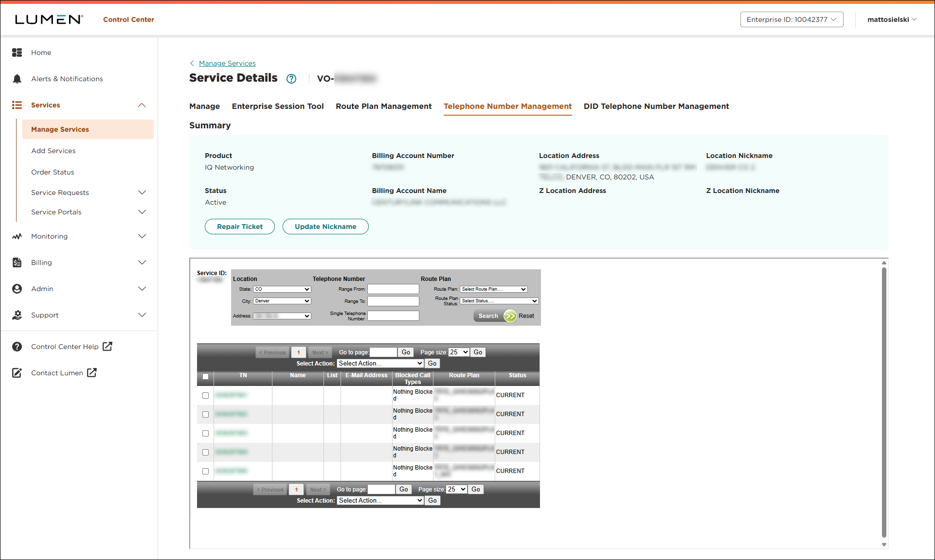The image size is (935, 560).
Task: Click the Repair Ticket button
Action: 239,227
